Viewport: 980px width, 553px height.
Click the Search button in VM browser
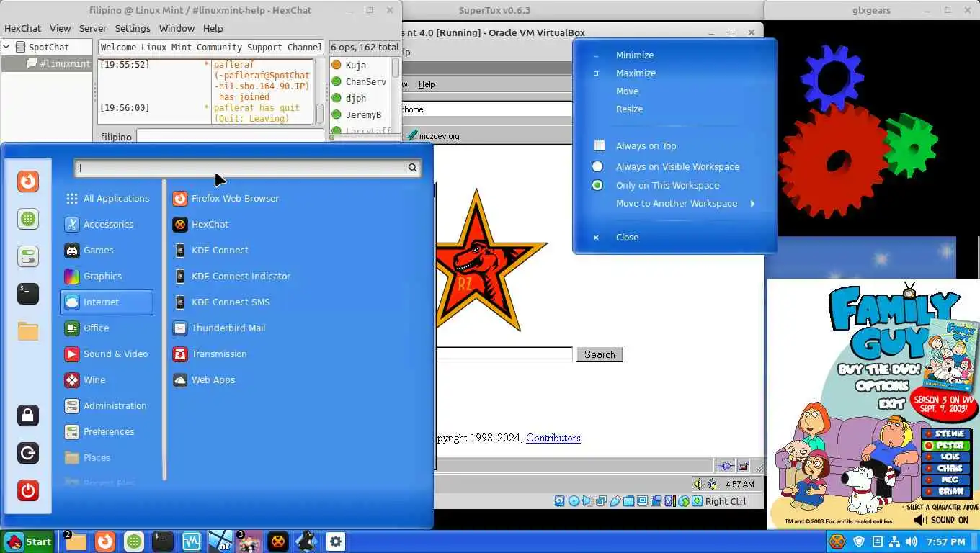point(600,354)
